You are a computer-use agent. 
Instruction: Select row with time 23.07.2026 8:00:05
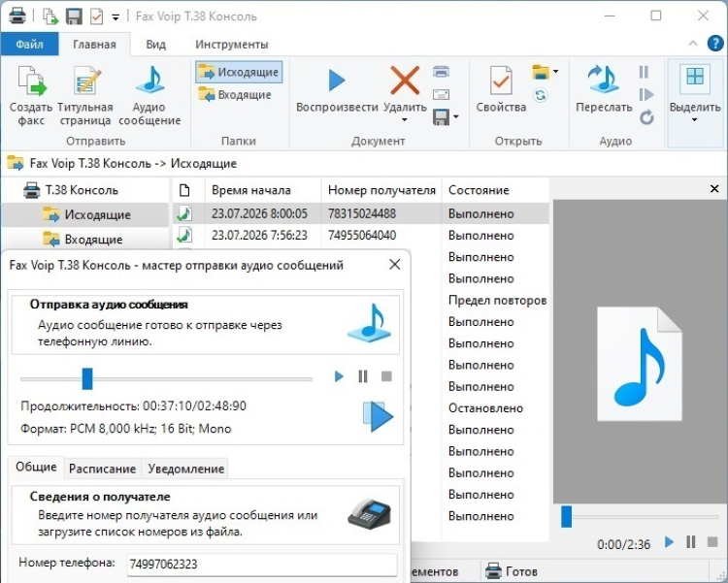click(x=361, y=213)
